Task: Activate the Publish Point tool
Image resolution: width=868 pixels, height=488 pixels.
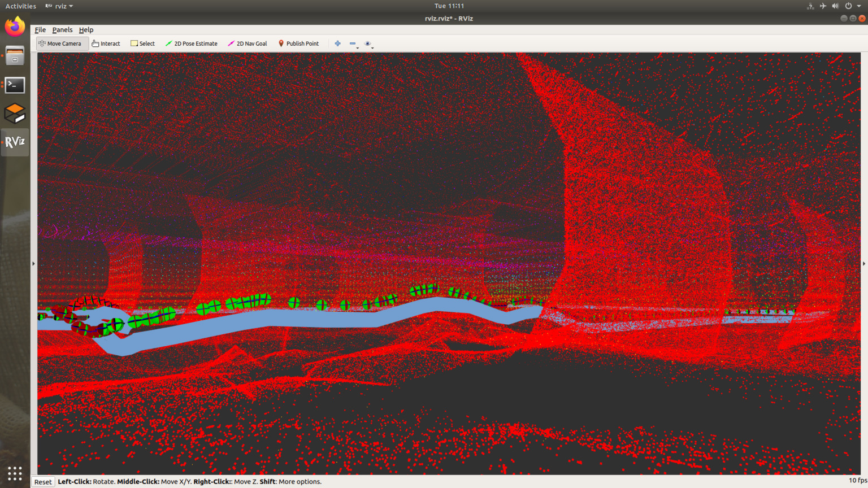Action: click(298, 43)
